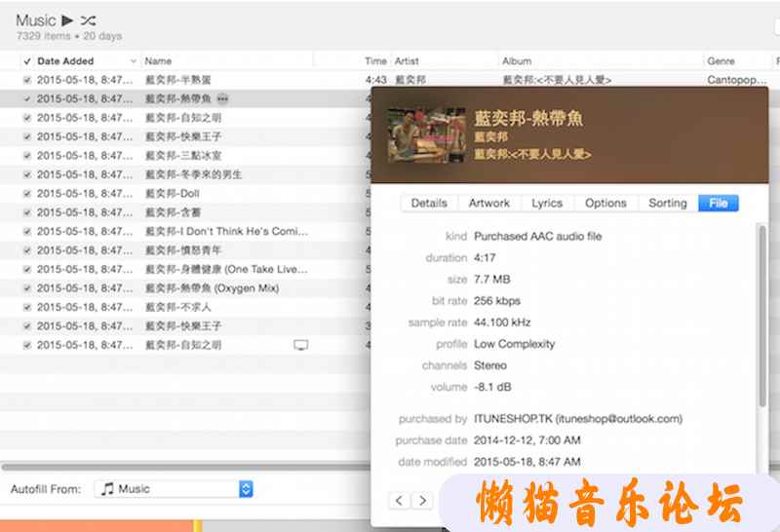Select the 藍奕邦-半熟蛋 song name

178,80
